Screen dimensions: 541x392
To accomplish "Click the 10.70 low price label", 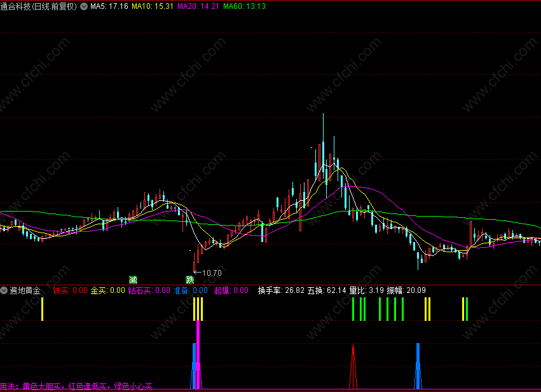I will pyautogui.click(x=212, y=273).
